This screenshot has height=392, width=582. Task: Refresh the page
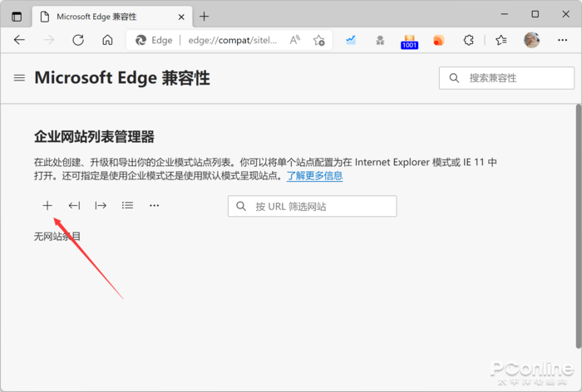[78, 40]
